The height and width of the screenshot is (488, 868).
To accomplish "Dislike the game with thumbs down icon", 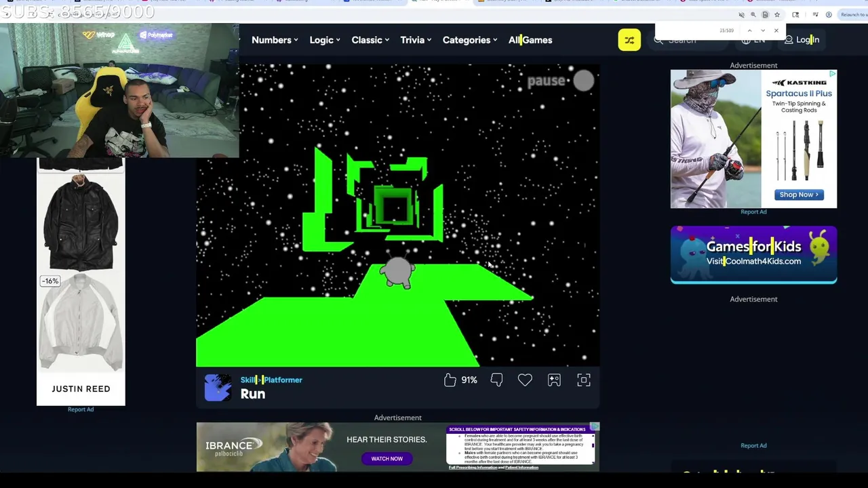I will [496, 380].
